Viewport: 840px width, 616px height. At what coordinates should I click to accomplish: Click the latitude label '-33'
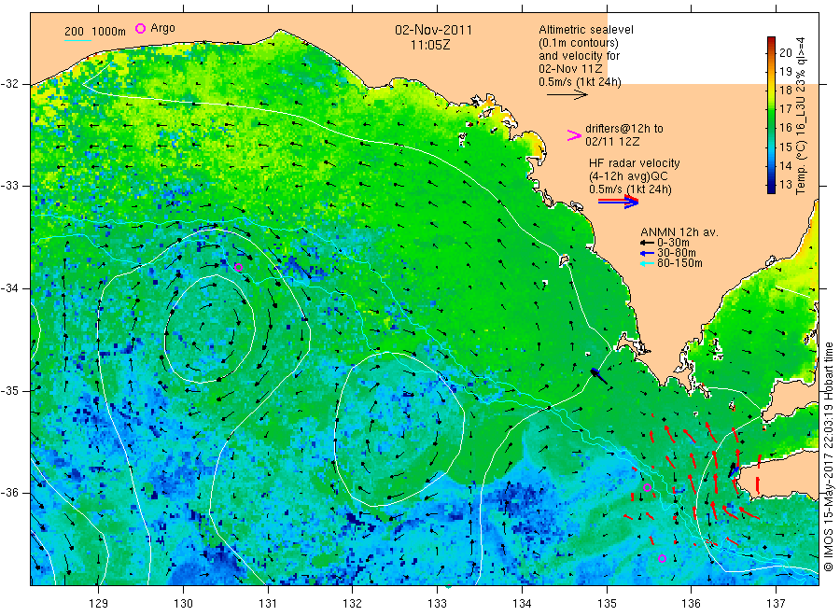pyautogui.click(x=10, y=186)
